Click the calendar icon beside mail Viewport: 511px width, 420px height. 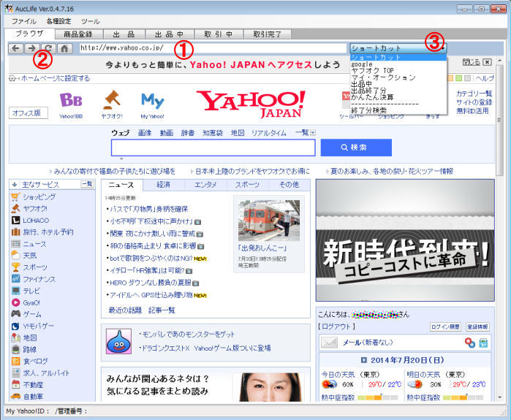pos(483,343)
